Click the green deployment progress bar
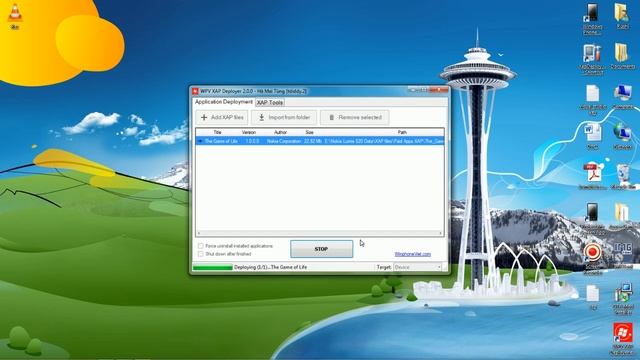 tap(212, 267)
